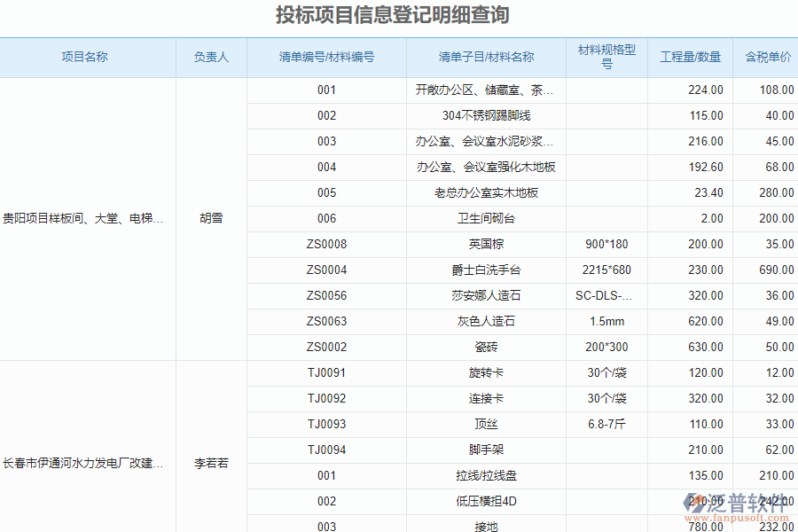Click the 工程量/数量 column header
Viewport: 798px width, 532px height.
(x=692, y=57)
